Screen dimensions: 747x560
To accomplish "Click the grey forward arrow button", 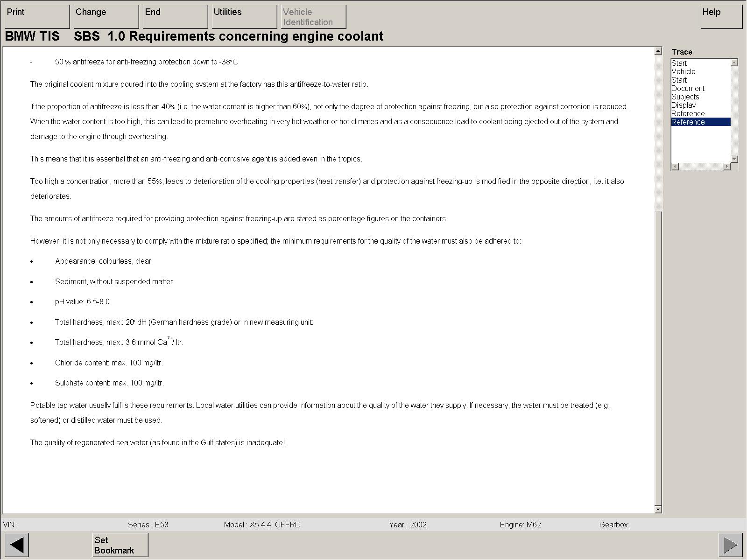I will 730,545.
